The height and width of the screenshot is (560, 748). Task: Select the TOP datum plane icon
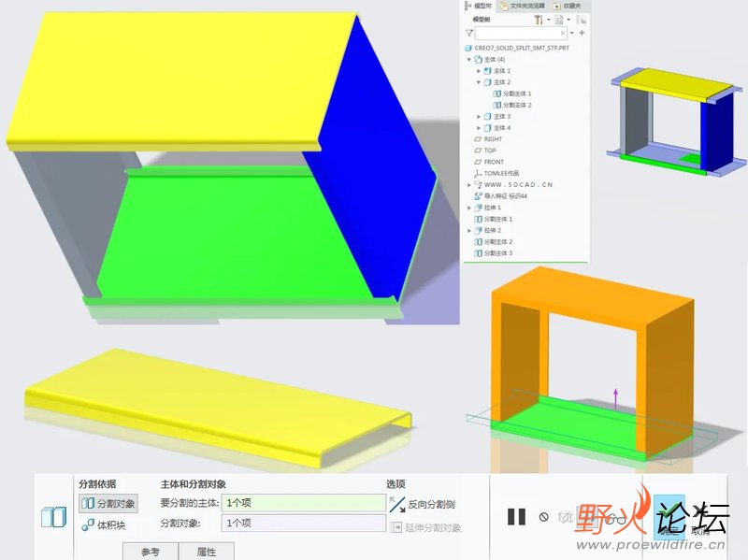(x=478, y=151)
